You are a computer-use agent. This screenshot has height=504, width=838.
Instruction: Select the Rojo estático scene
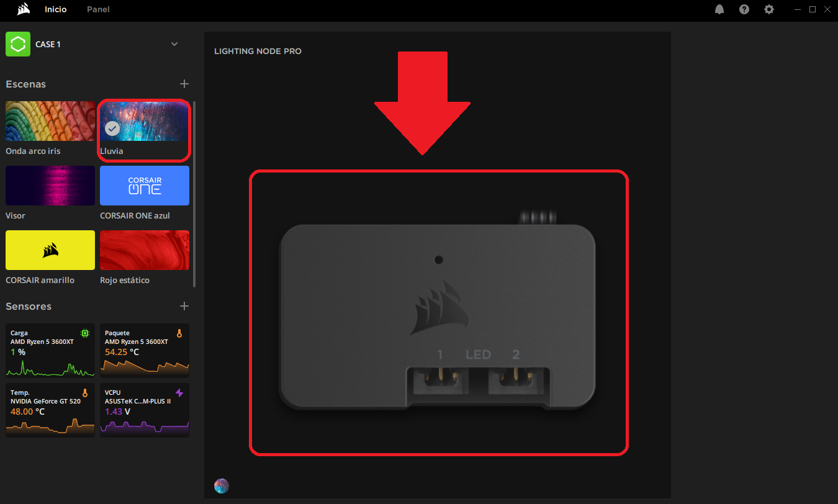pos(145,250)
